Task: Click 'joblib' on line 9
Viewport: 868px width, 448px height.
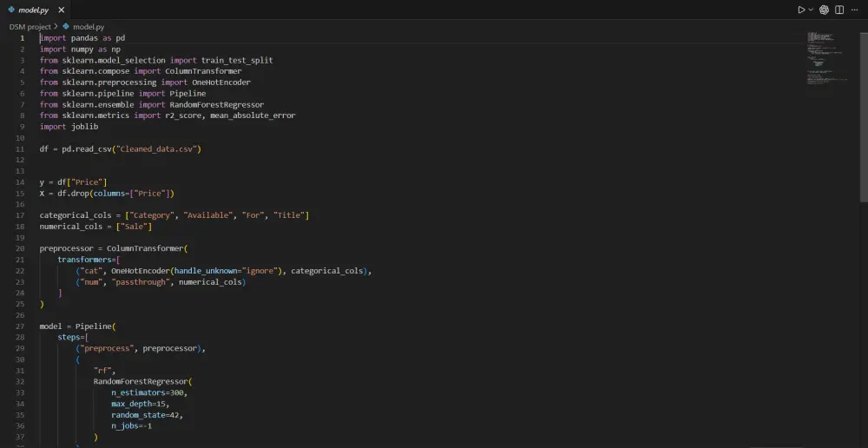Action: click(84, 127)
